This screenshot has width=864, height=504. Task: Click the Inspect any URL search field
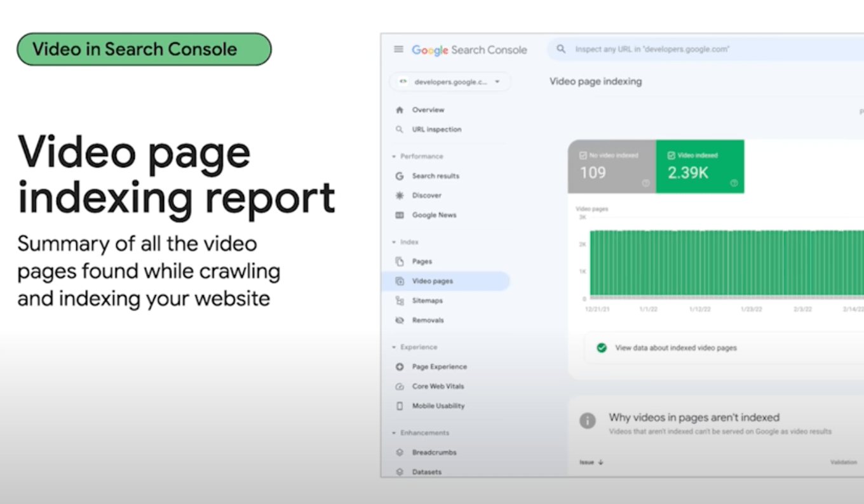click(x=705, y=49)
